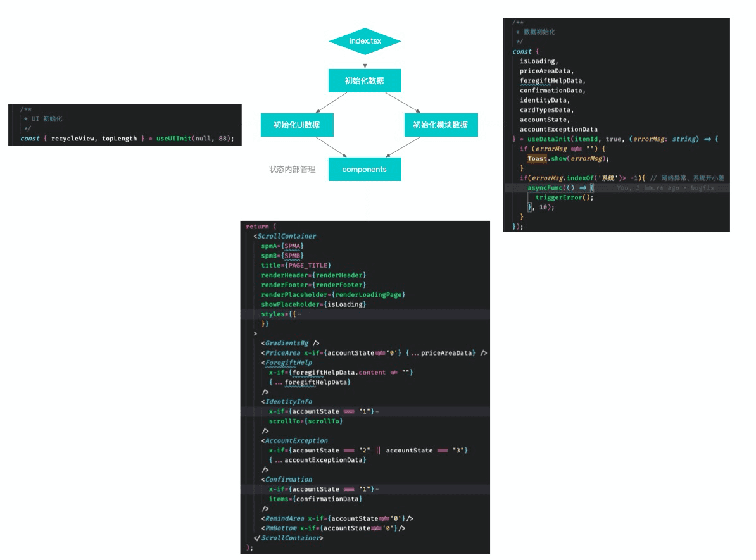Click the 状态内部管理 label
This screenshot has height=560, width=756.
[292, 170]
